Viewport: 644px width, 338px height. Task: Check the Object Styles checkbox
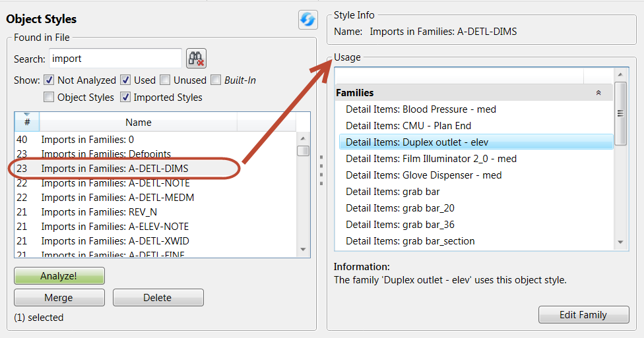click(48, 98)
